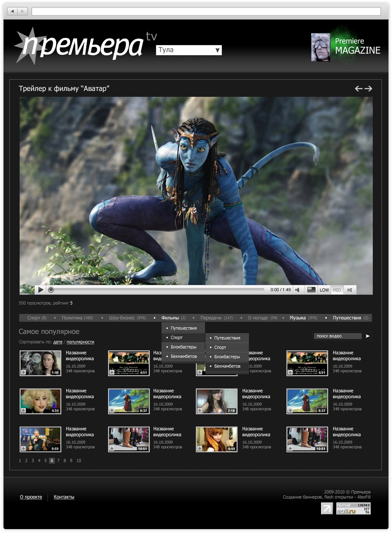Toggle fullscreen mode in the player
392x533 pixels.
[311, 290]
